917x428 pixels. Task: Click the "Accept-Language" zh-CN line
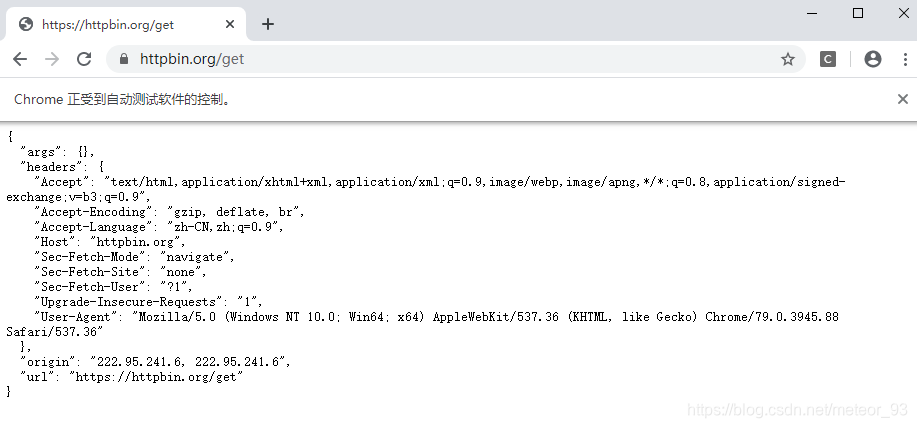click(159, 227)
